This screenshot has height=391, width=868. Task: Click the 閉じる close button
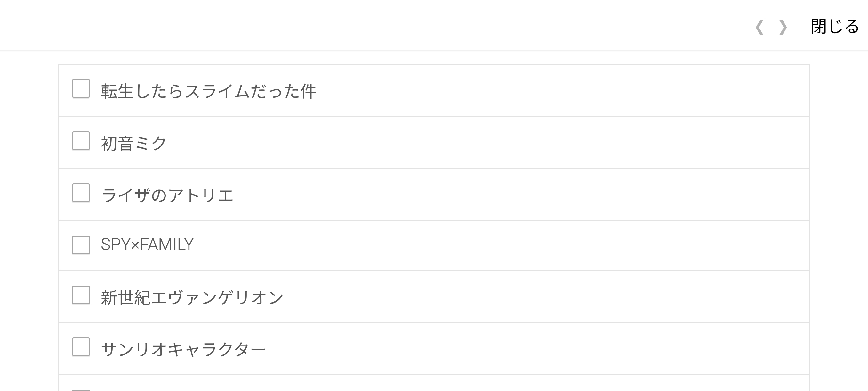point(834,27)
